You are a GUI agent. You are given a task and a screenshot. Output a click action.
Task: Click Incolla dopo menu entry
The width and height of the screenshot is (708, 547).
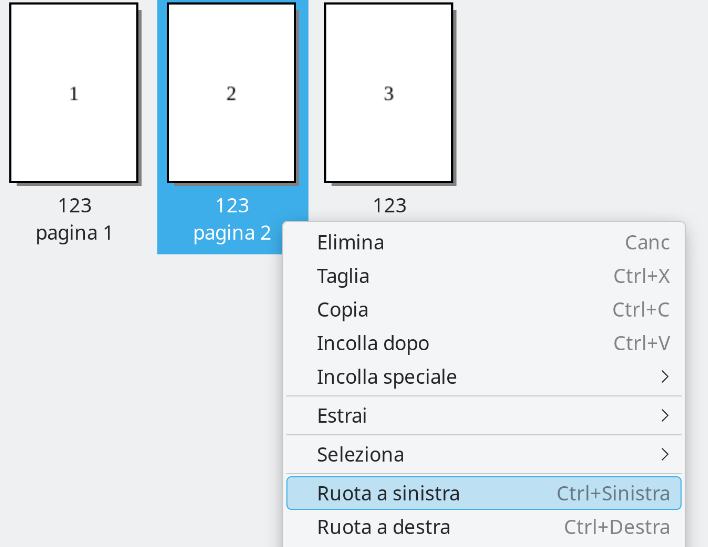coord(373,343)
